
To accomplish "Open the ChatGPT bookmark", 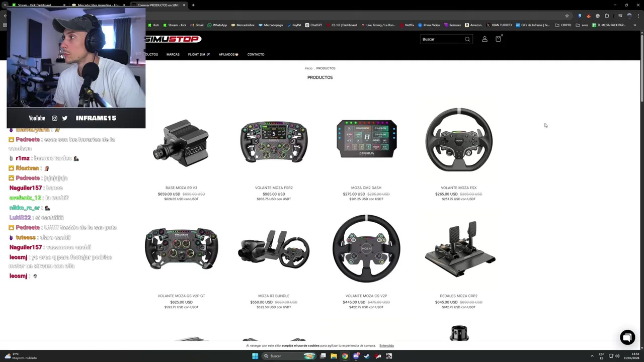I will coord(313,25).
